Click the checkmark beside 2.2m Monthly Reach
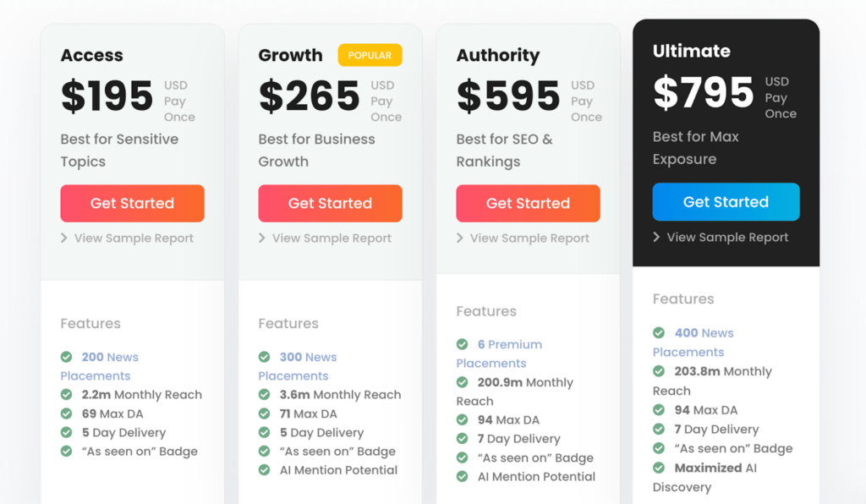 (66, 394)
